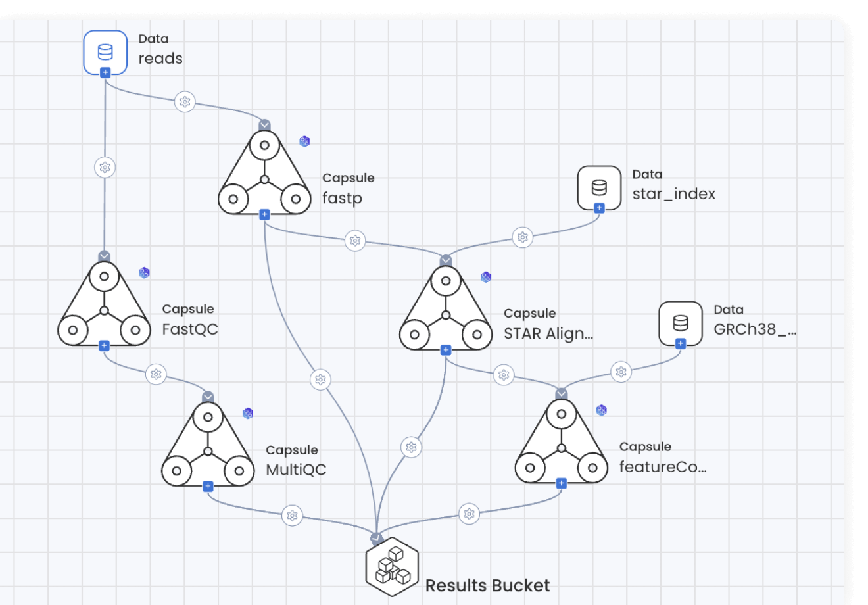Screen dimensions: 868x605
Task: Click the purple badge beside featureCounts capsule
Action: (601, 410)
